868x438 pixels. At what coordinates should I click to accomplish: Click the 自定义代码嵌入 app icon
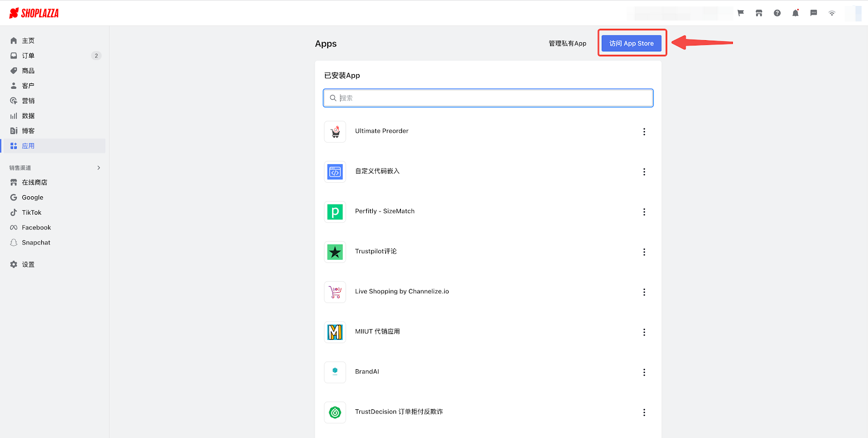335,172
